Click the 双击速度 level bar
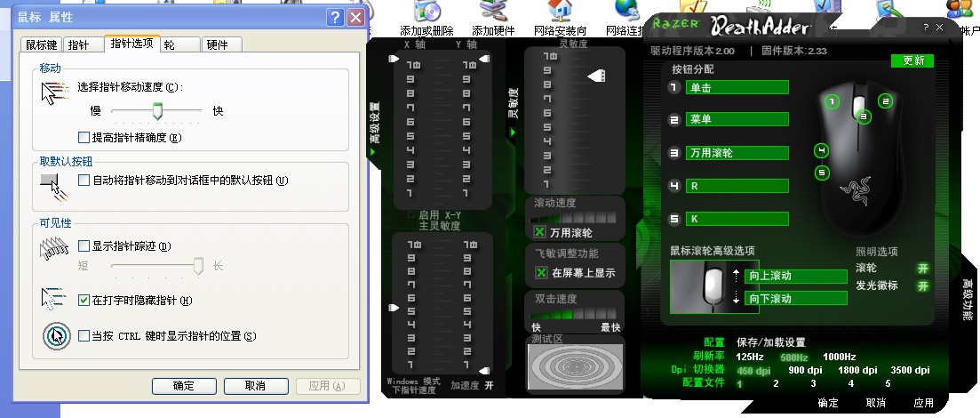This screenshot has height=418, width=980. pos(574,314)
